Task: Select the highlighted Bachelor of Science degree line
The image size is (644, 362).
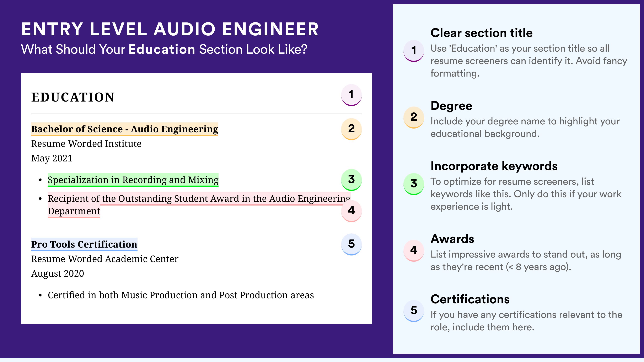Action: [124, 129]
